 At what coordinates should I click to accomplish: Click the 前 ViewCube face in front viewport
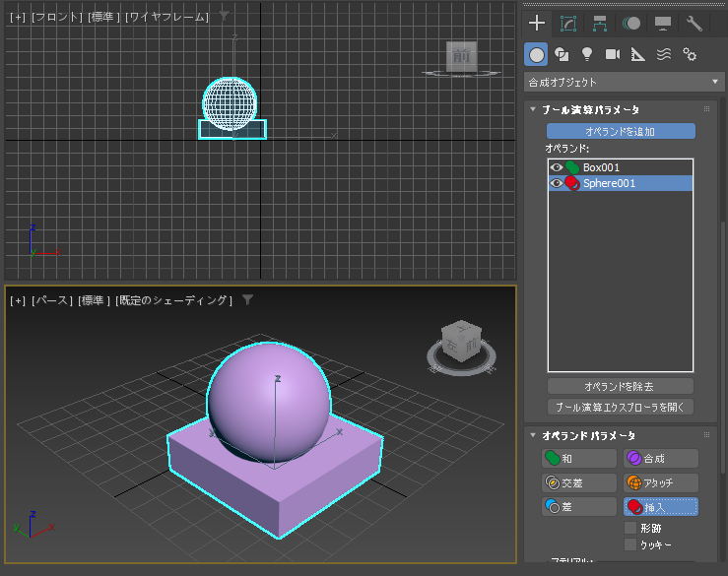[461, 57]
